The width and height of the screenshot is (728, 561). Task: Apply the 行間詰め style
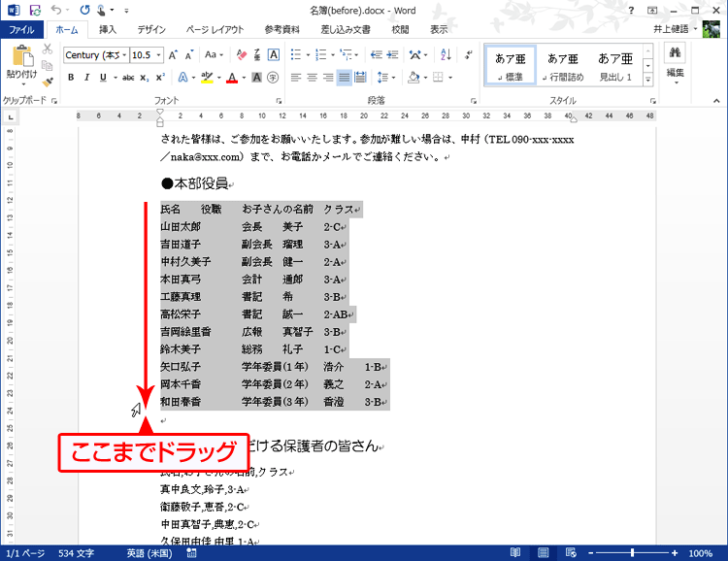[563, 66]
